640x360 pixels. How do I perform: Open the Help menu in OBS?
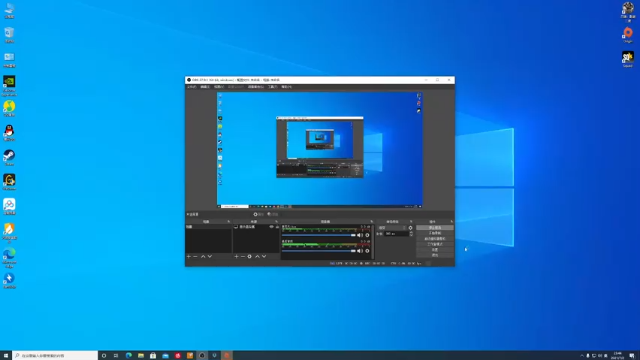287,87
